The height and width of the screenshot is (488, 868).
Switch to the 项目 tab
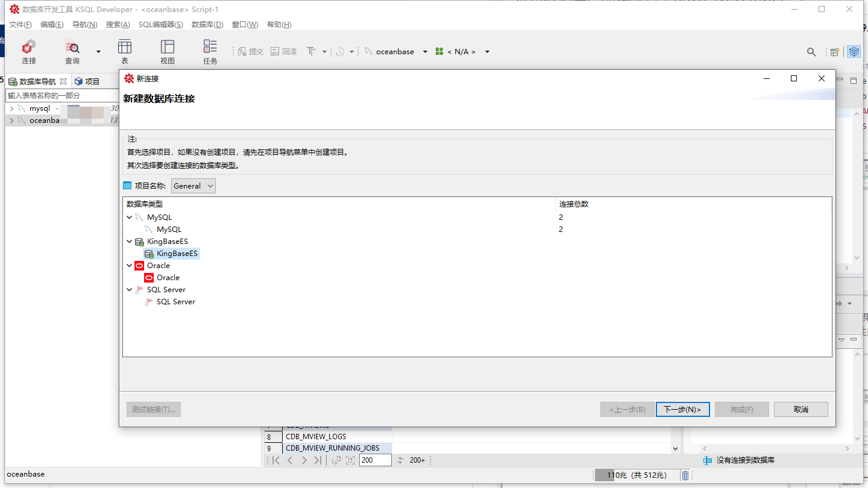(x=87, y=81)
